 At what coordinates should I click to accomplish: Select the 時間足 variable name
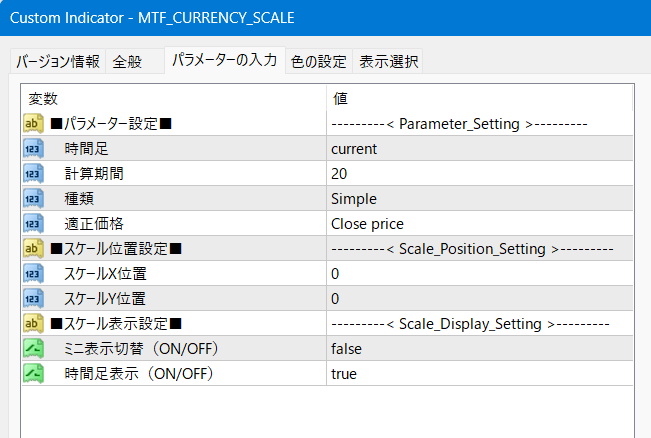86,149
